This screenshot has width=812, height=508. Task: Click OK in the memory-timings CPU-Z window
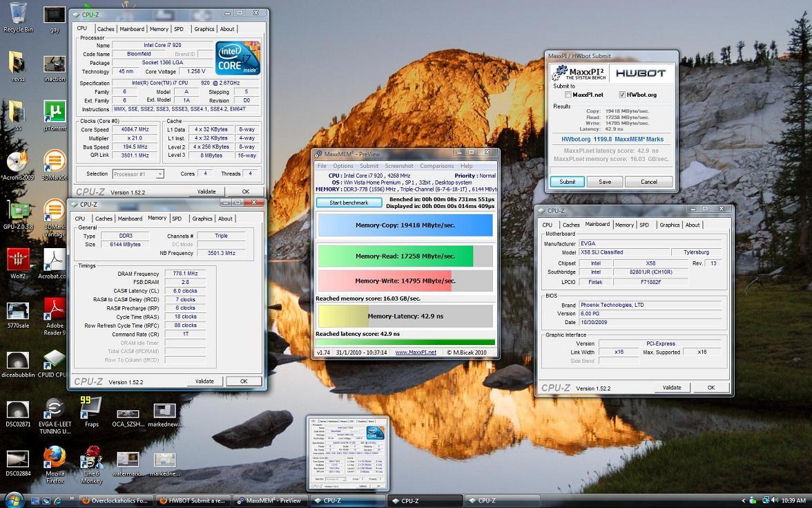point(244,382)
